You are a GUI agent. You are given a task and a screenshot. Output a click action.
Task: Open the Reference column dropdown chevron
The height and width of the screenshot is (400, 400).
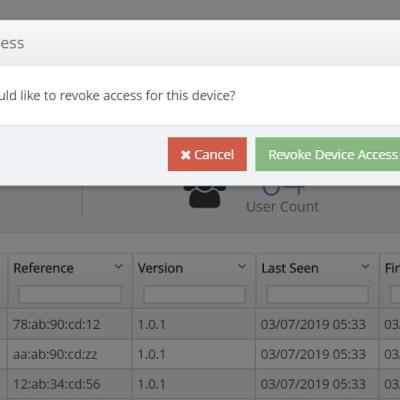(x=119, y=267)
